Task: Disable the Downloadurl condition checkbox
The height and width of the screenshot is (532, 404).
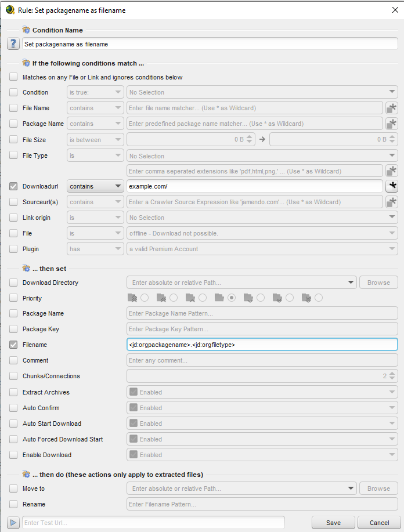Action: (x=13, y=186)
